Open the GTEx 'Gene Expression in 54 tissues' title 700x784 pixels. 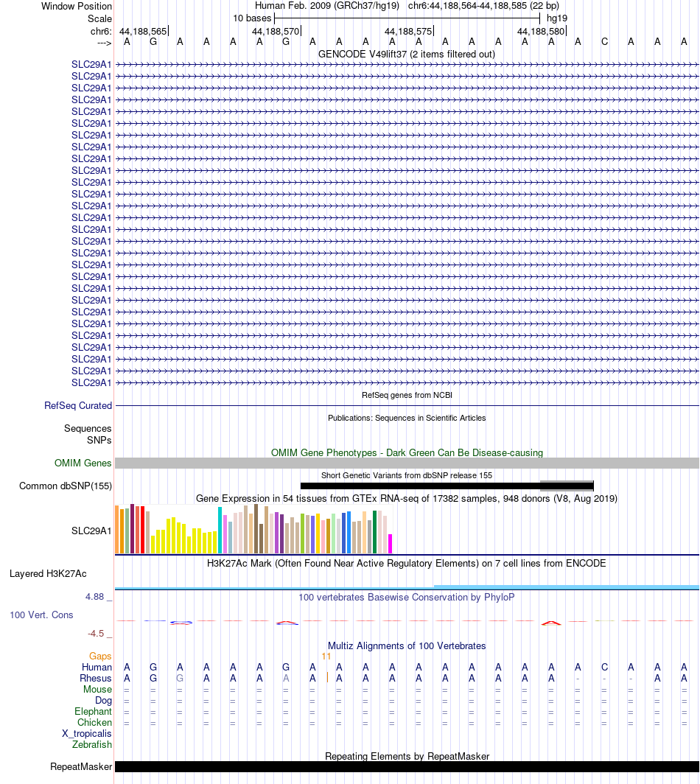tap(407, 499)
